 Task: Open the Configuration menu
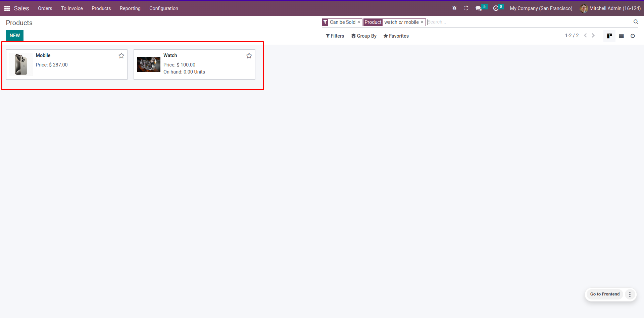(163, 8)
